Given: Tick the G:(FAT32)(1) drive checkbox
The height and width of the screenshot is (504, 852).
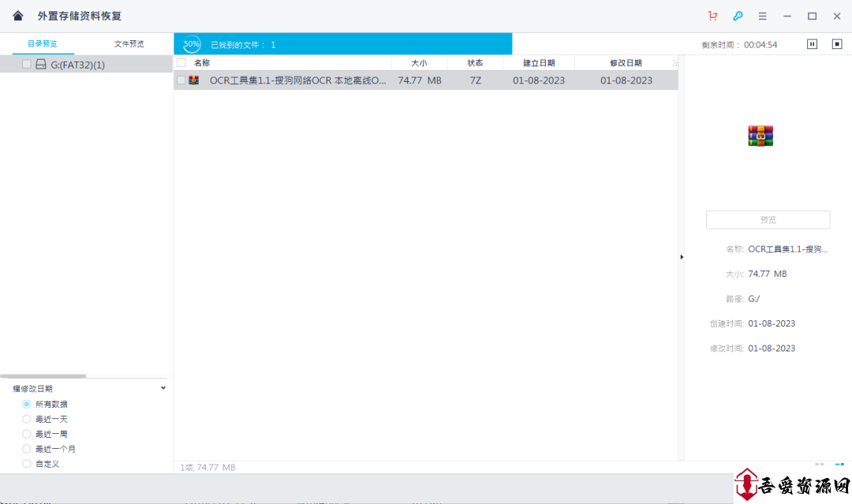Looking at the screenshot, I should click(x=26, y=64).
